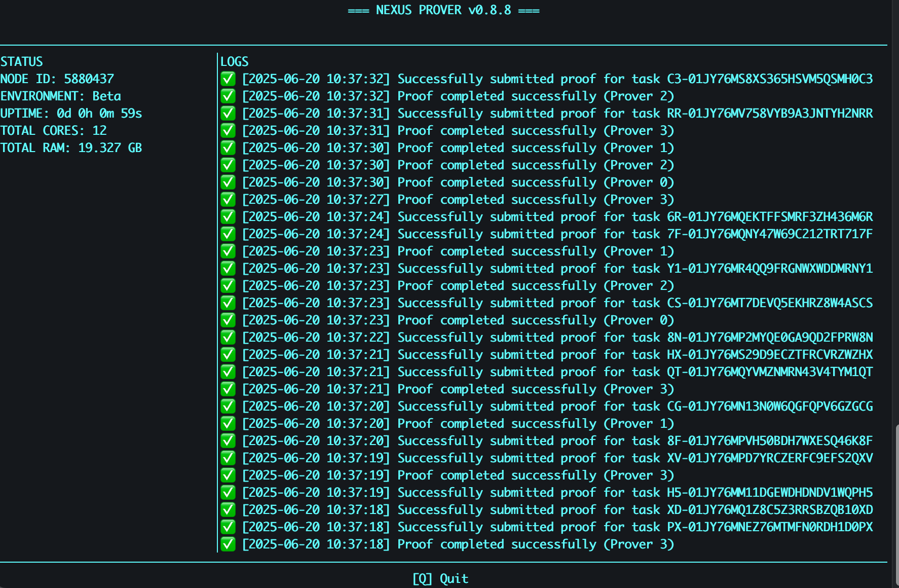Click the checkmark icon beside task 6R submission
This screenshot has width=899, height=588.
tap(228, 216)
